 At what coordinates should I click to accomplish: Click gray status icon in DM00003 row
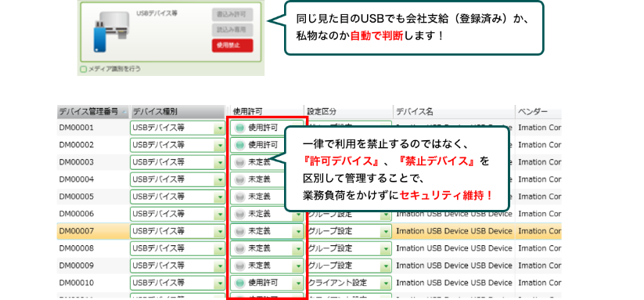pos(239,162)
